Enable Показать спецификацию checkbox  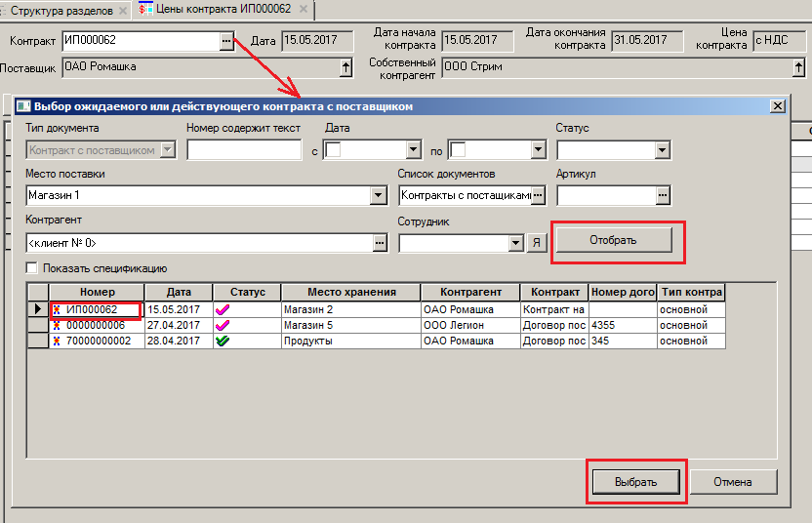(32, 268)
